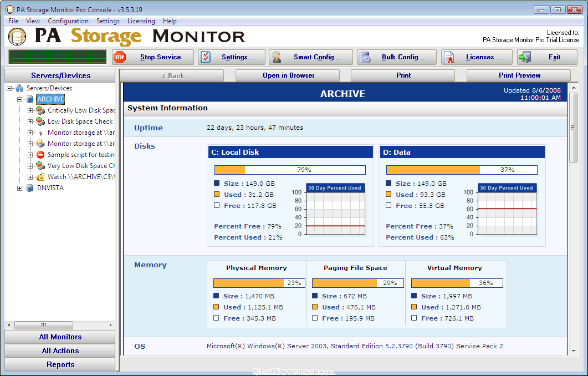
Task: Click the Smart Config button
Action: pos(311,57)
